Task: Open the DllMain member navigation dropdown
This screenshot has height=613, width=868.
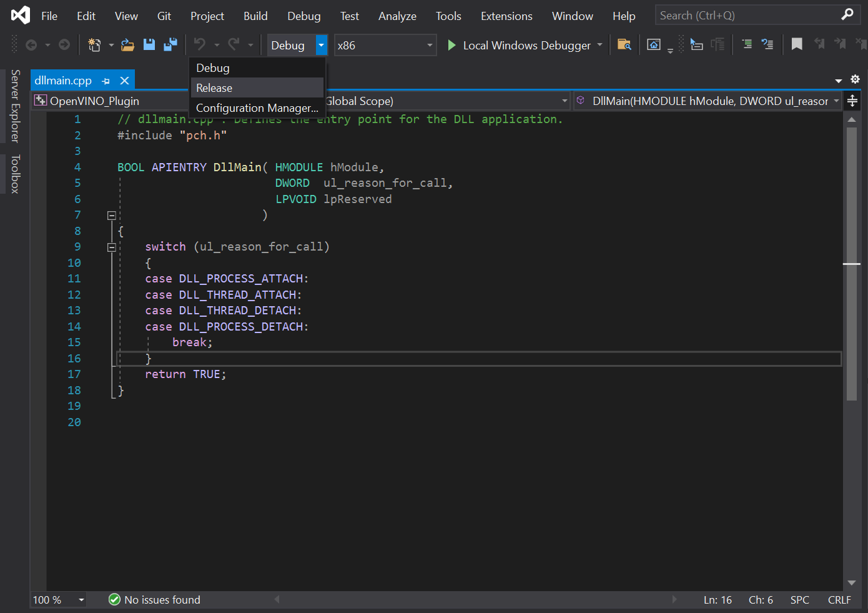Action: coord(836,101)
